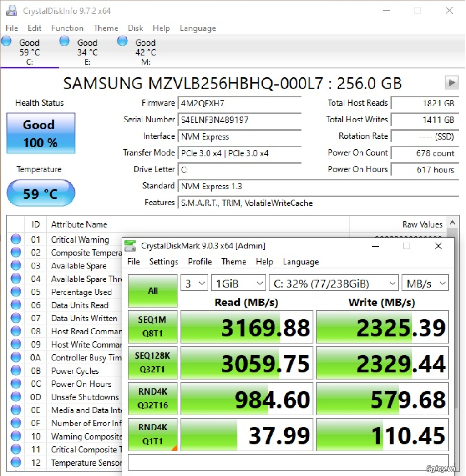Open Disk menu in CrystalDiskInfo

136,28
